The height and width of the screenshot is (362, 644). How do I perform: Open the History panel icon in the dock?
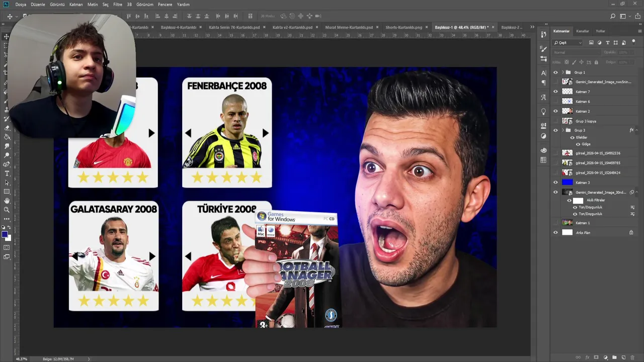(543, 35)
